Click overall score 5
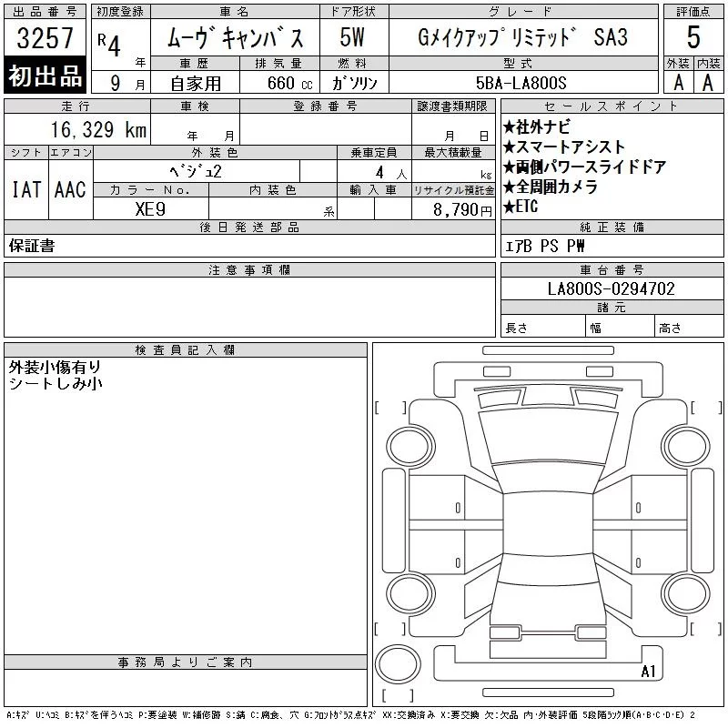The image size is (728, 728). (693, 37)
